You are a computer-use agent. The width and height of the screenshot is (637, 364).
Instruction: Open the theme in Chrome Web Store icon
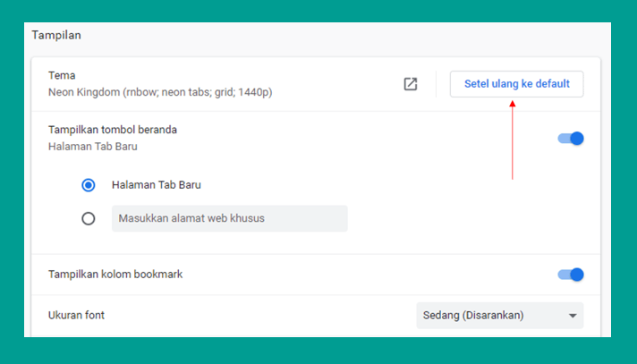[411, 84]
